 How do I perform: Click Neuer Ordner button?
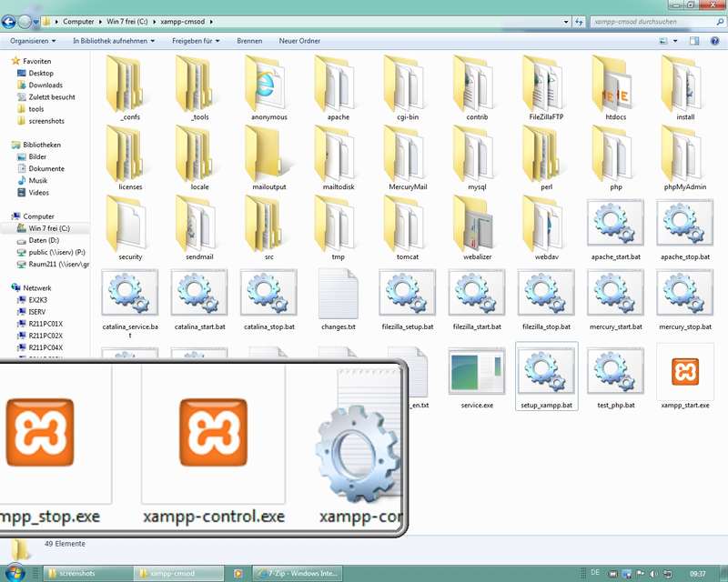point(299,41)
